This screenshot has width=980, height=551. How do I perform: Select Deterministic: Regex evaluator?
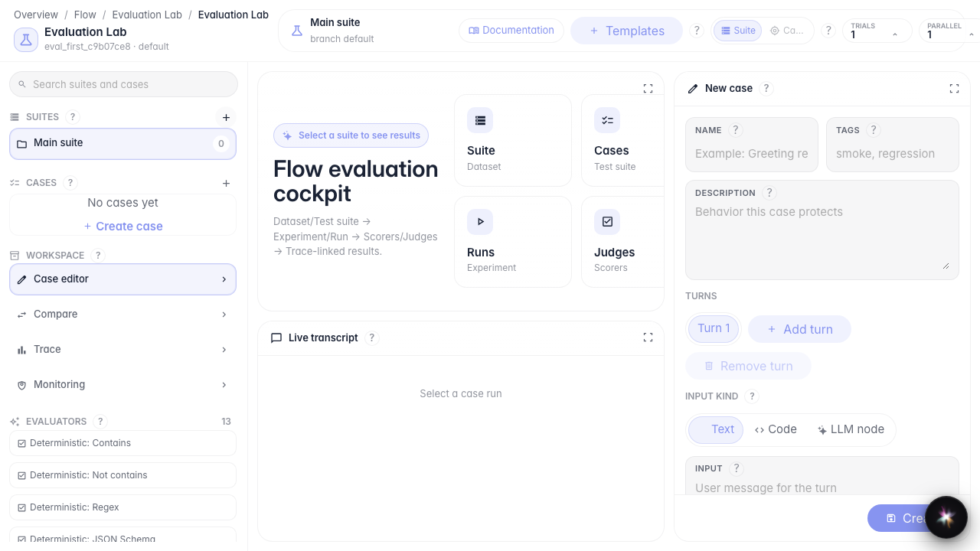tap(122, 507)
